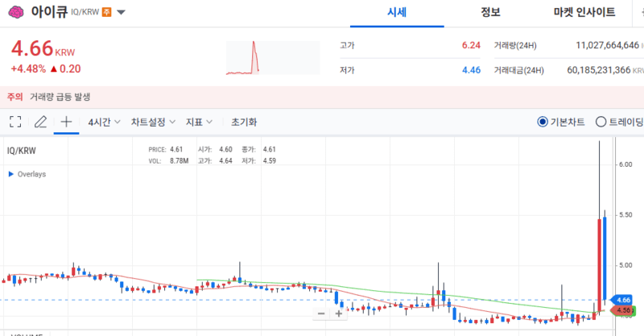Select the pencil drawing tool
The image size is (644, 336).
pos(40,122)
